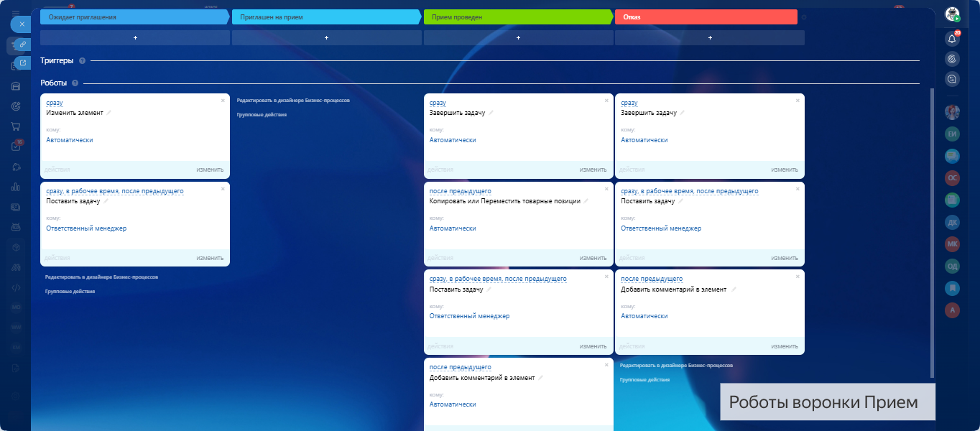The image size is (980, 431).
Task: Open Групповые действия in the Отказ column
Action: pos(644,380)
